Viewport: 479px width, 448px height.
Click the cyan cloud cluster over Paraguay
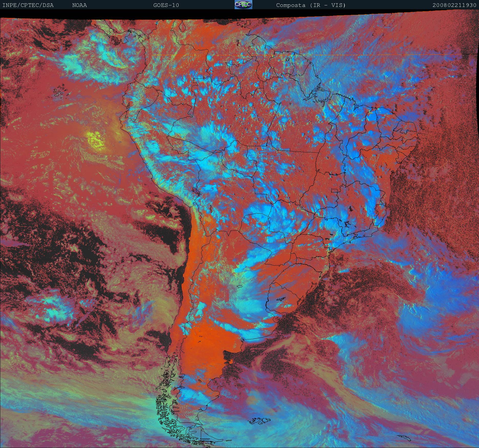click(256, 218)
